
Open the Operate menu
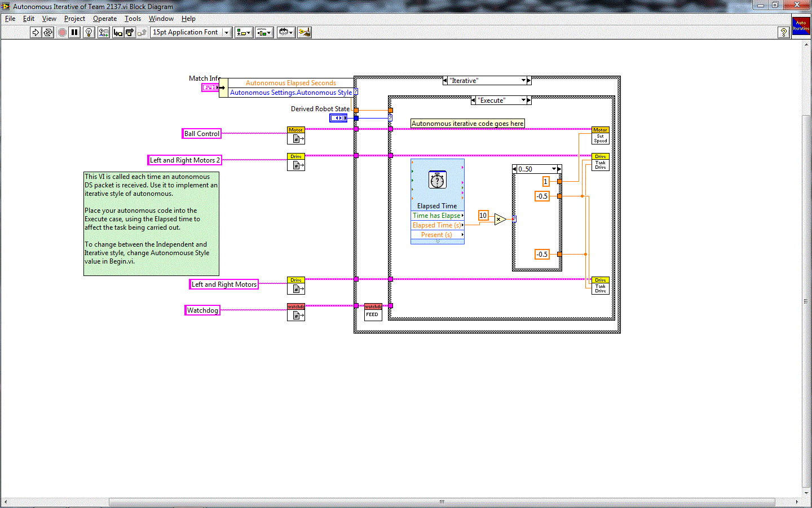click(105, 19)
